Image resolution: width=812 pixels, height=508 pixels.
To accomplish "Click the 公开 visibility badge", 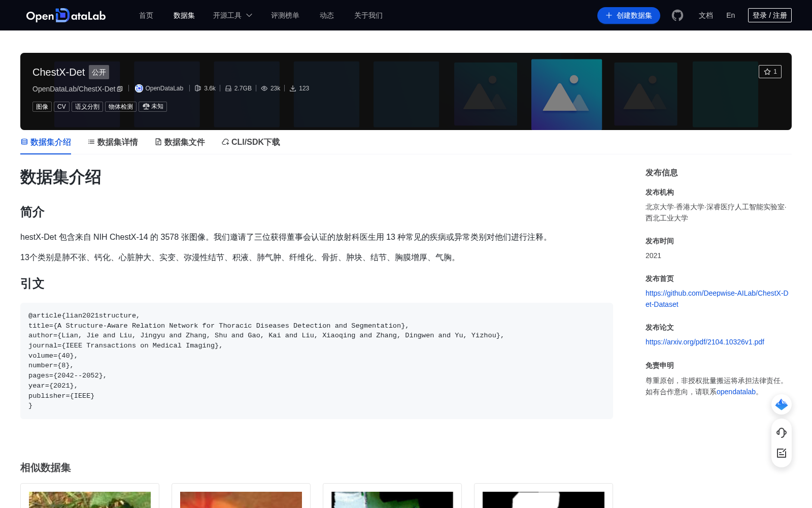I will pyautogui.click(x=99, y=72).
